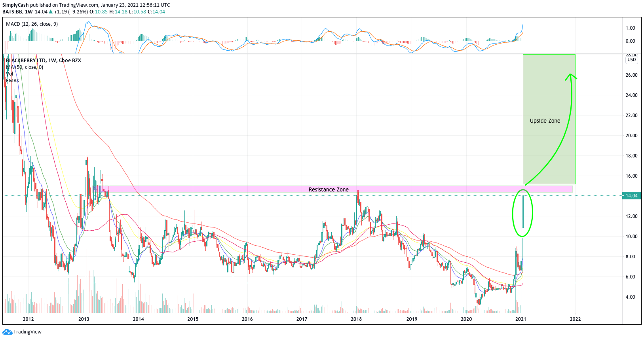Click the 20.00 price axis label
Image resolution: width=644 pixels, height=339 pixels.
[x=631, y=136]
